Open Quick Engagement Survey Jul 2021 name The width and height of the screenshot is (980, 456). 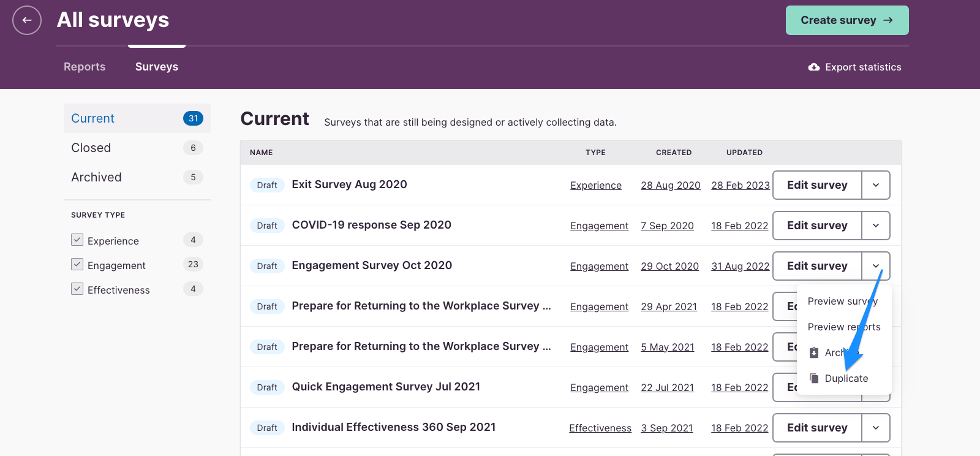pos(386,387)
